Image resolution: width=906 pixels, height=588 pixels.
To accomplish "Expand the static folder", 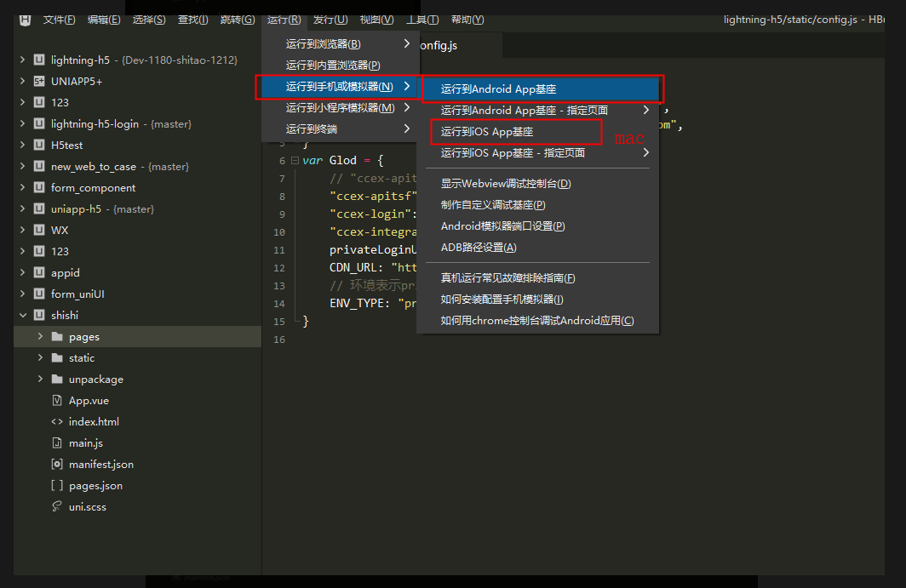I will pyautogui.click(x=40, y=358).
